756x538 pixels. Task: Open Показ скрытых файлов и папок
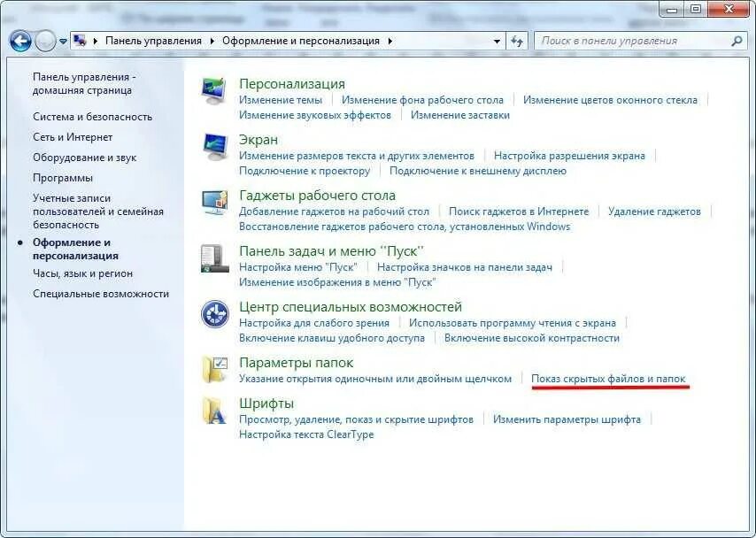(608, 379)
